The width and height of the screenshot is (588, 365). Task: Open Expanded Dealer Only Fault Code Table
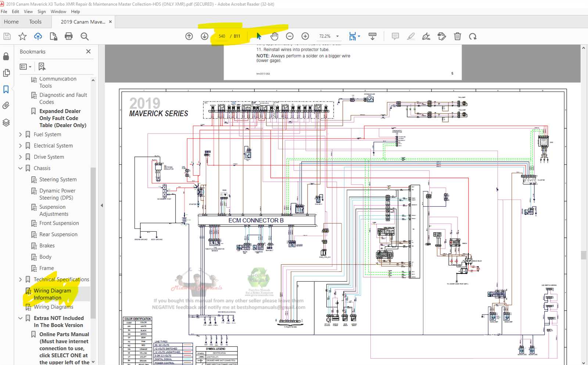(x=62, y=118)
